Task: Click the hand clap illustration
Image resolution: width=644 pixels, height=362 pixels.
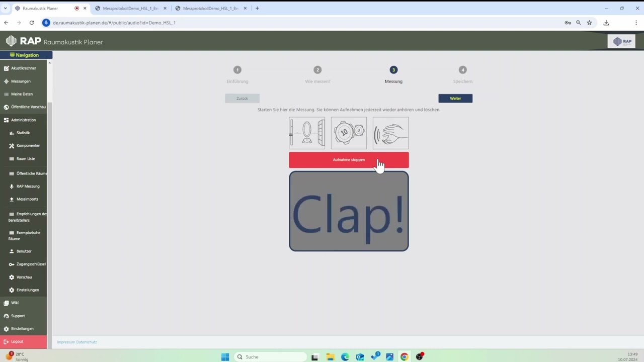Action: click(391, 133)
